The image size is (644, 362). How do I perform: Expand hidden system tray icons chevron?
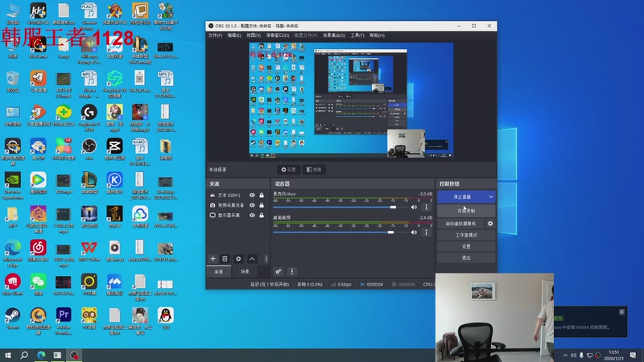(x=566, y=356)
